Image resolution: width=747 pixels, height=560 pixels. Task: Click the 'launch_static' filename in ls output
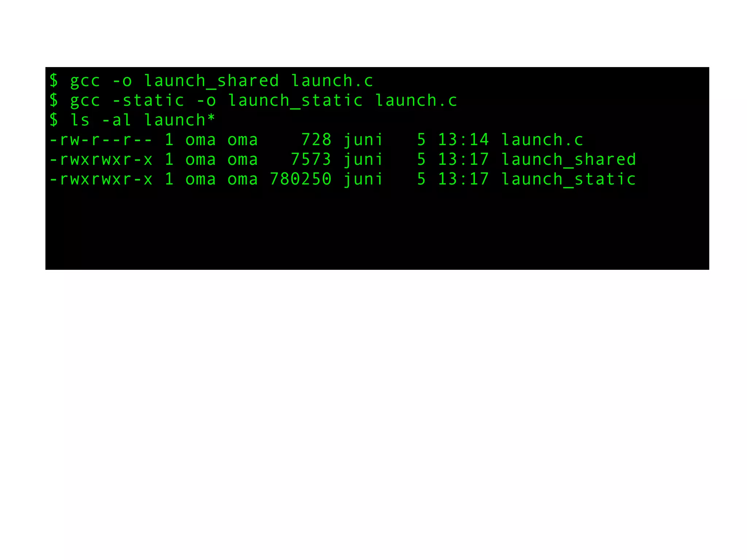coord(568,179)
